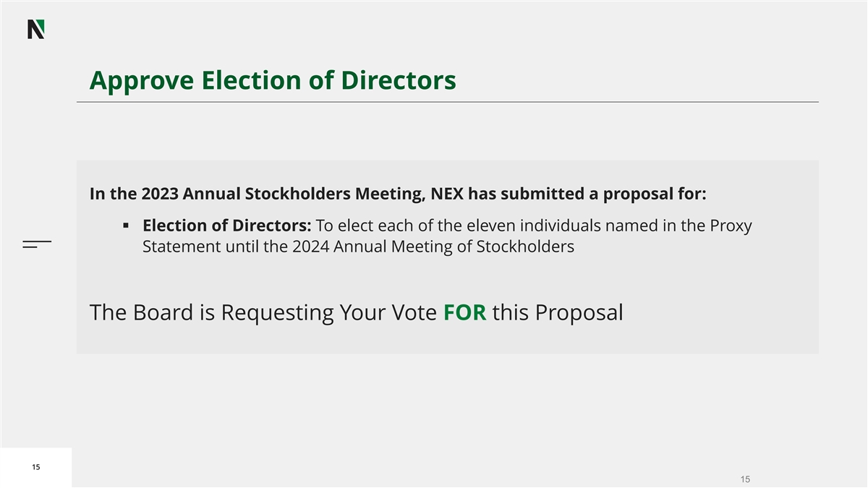The image size is (868, 488).
Task: Click slide number 15 in white box
Action: [x=35, y=467]
